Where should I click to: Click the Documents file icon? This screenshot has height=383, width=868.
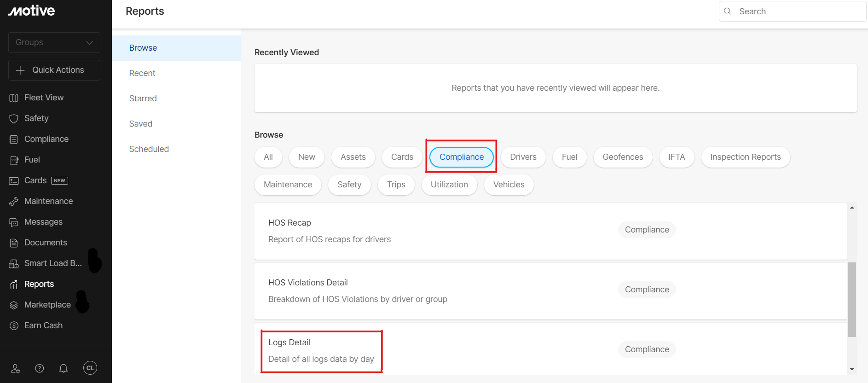coord(14,243)
